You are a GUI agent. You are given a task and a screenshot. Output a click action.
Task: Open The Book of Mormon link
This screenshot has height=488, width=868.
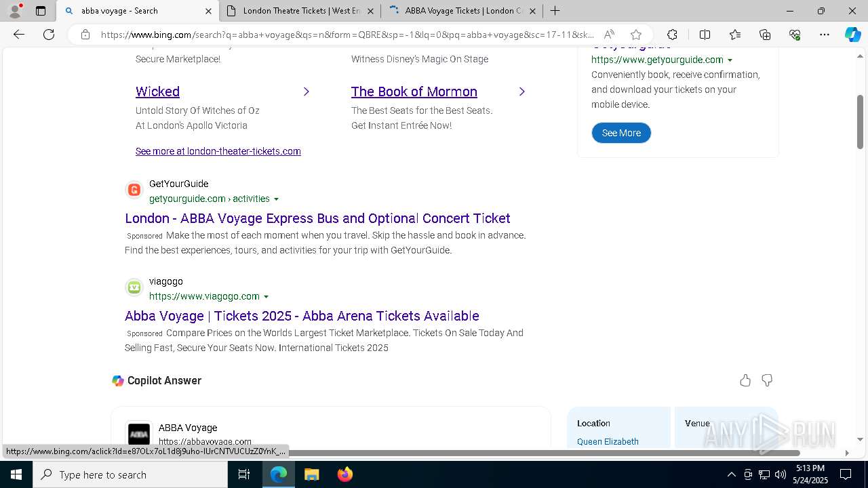(x=414, y=91)
